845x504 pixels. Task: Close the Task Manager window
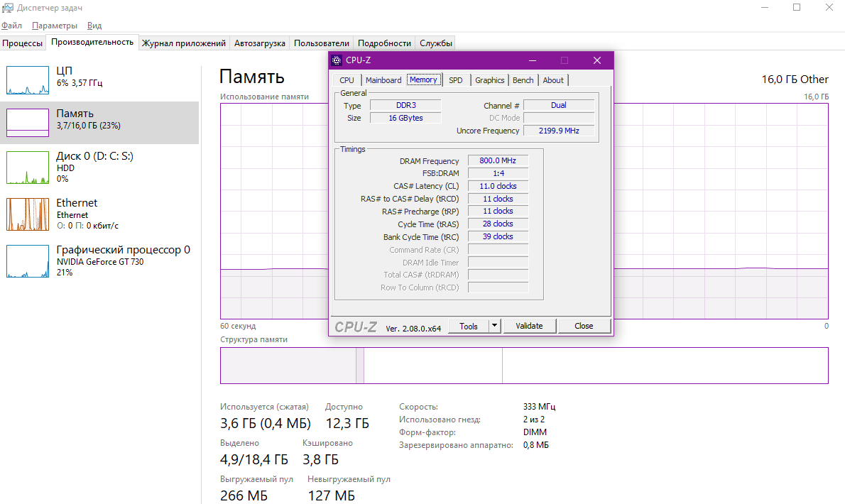click(829, 8)
